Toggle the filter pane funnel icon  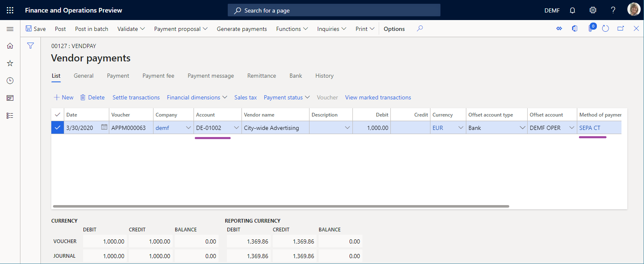[x=30, y=46]
